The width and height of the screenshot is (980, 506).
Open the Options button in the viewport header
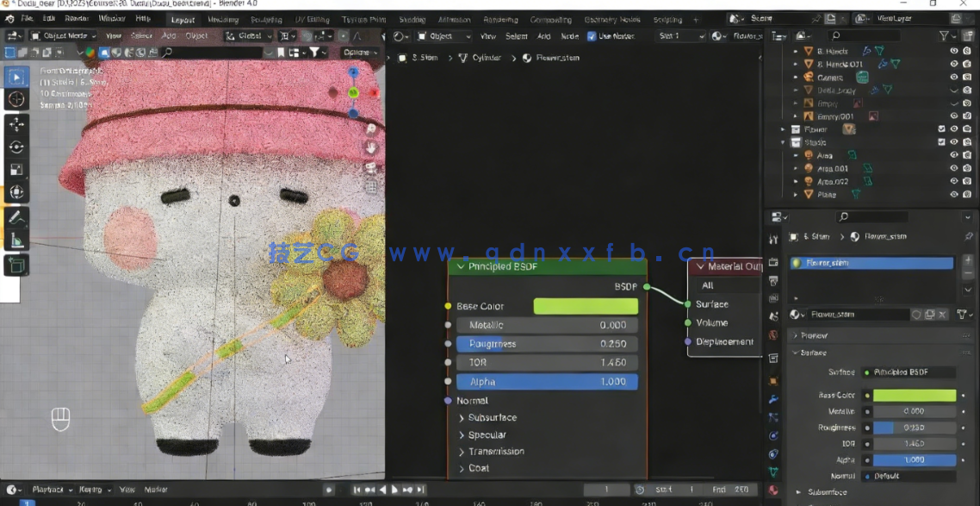359,52
